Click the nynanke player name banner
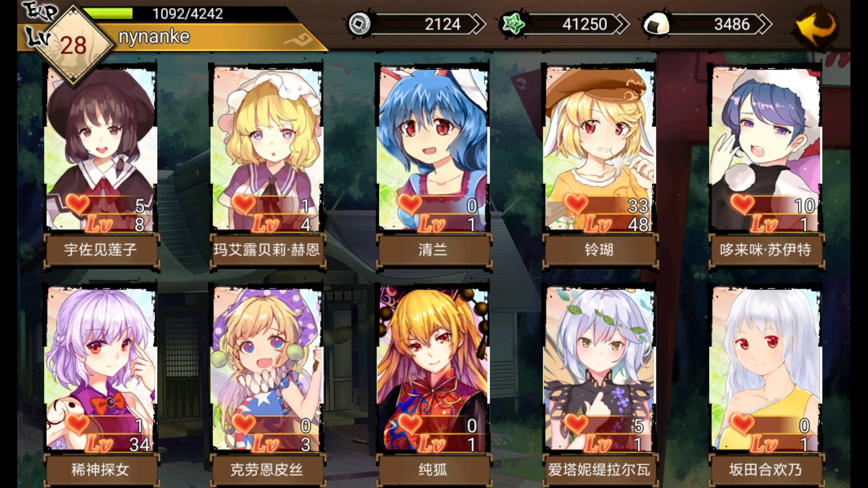 pyautogui.click(x=154, y=37)
